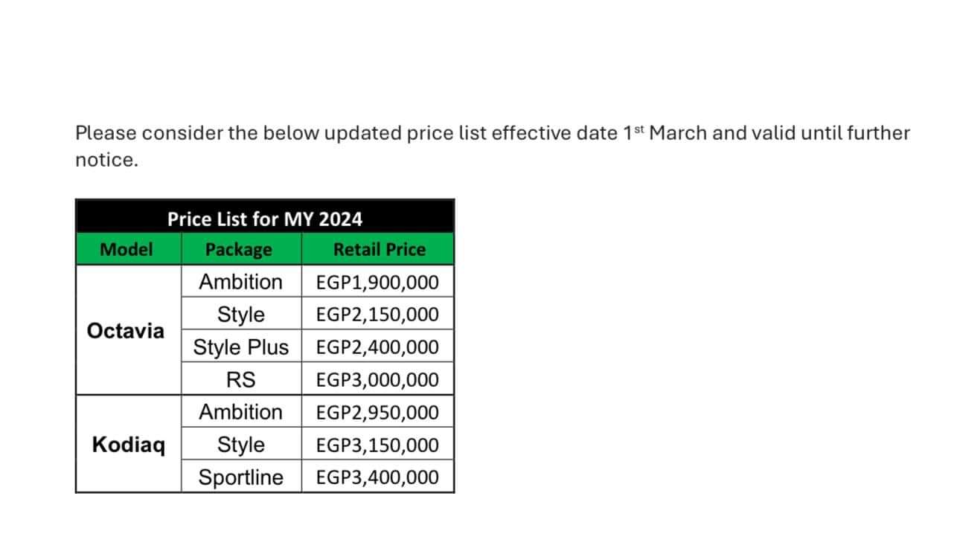Select the Retail Price column header

click(x=379, y=250)
